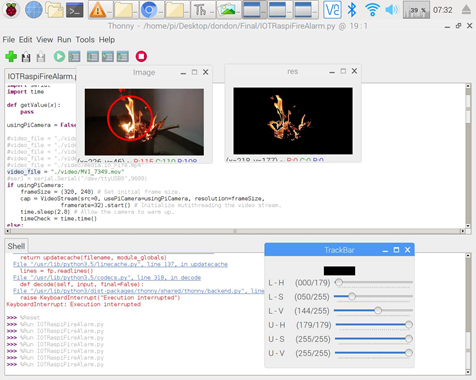Click the Debug current script icon
Viewport: 476px width, 380px height.
tap(74, 56)
